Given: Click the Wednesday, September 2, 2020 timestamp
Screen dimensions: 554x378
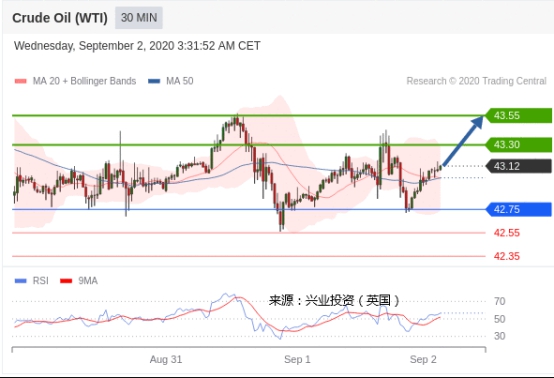Looking at the screenshot, I should (137, 46).
